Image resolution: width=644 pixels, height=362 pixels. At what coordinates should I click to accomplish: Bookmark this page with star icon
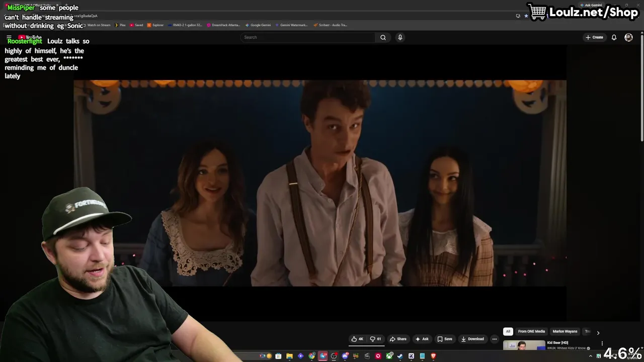[x=526, y=16]
